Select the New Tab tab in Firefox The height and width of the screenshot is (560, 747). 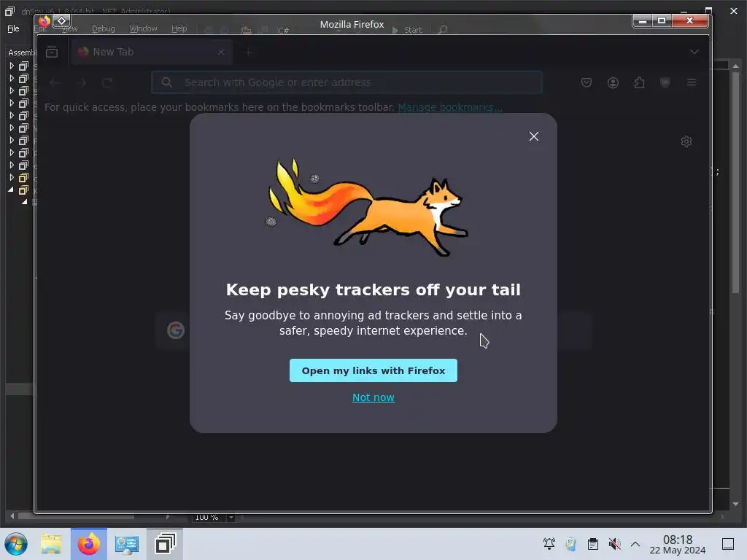tap(152, 52)
